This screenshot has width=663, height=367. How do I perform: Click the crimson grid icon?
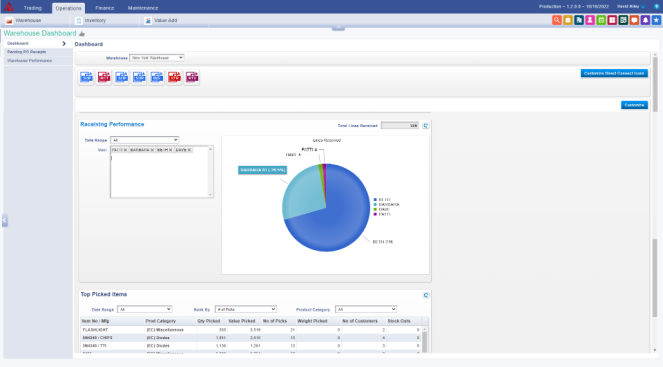(612, 20)
